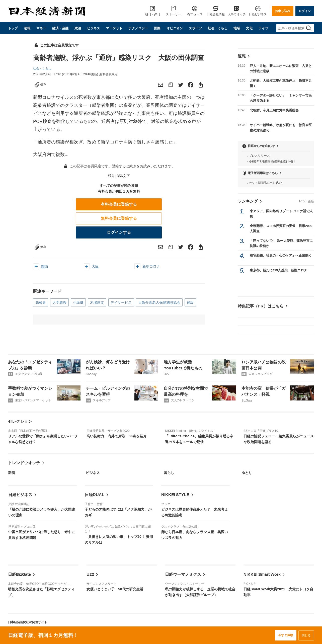Click the top note/clip icon beside the envelope
The height and width of the screenshot is (644, 322).
(171, 85)
